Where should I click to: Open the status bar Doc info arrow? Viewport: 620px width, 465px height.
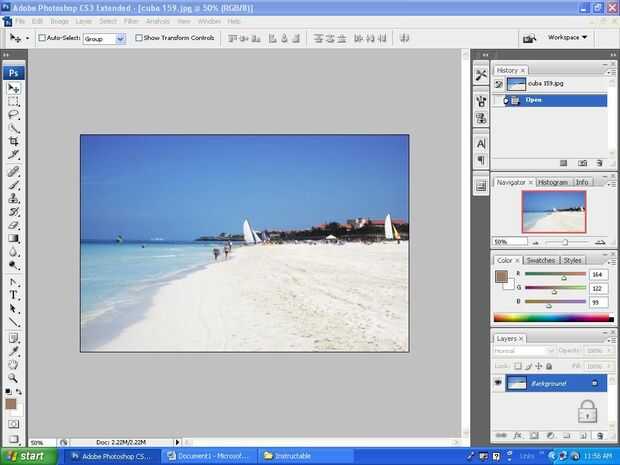[177, 442]
